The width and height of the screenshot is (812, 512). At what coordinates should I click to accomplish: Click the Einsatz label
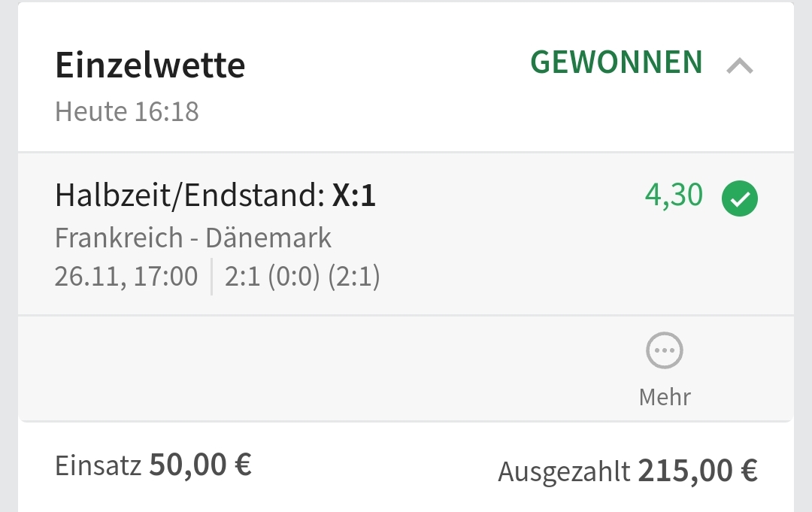pos(98,466)
